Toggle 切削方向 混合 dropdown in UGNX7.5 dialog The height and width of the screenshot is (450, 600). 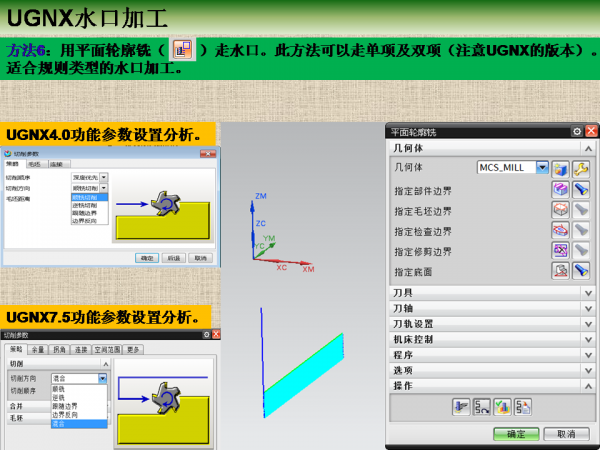click(102, 378)
